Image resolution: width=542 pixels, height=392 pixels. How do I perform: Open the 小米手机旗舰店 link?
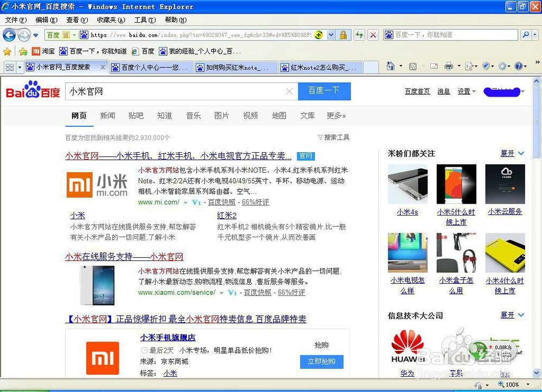[167, 337]
